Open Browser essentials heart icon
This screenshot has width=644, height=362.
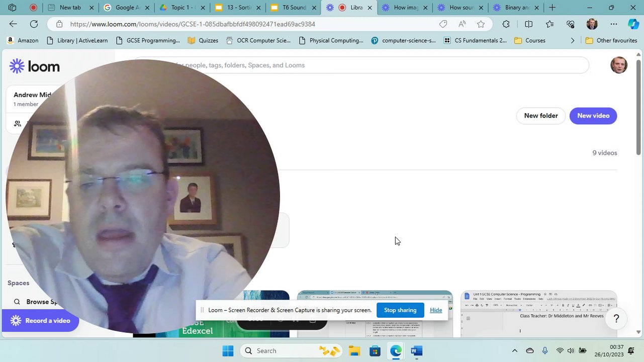click(571, 24)
